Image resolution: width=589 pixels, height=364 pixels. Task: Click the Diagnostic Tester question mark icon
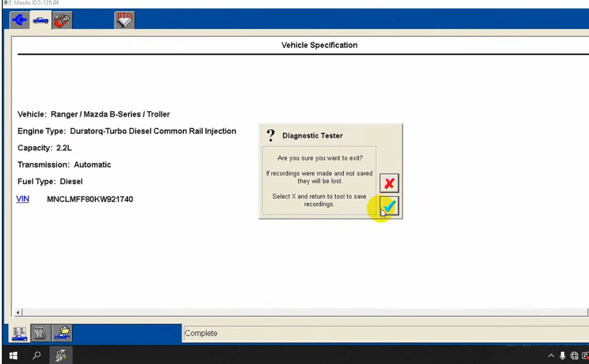pos(270,136)
